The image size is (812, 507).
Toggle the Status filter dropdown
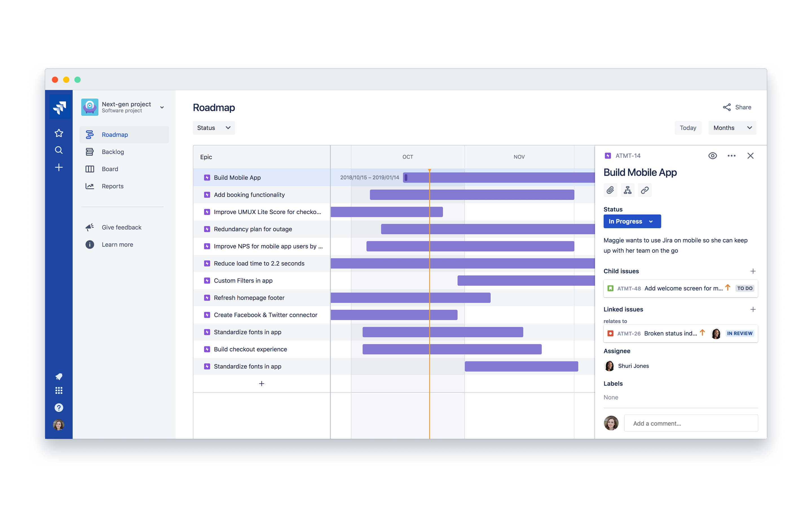point(213,127)
